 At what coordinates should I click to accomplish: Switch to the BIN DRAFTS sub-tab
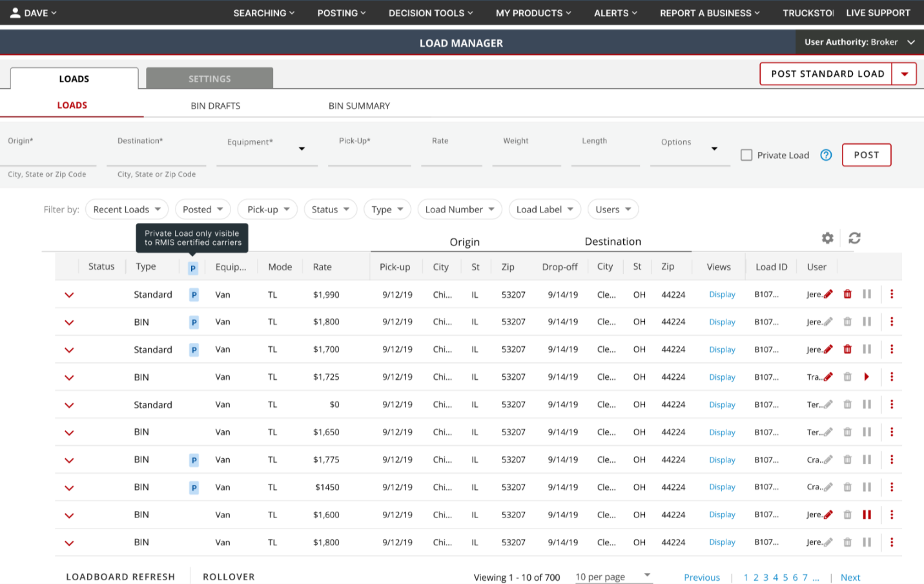click(216, 106)
